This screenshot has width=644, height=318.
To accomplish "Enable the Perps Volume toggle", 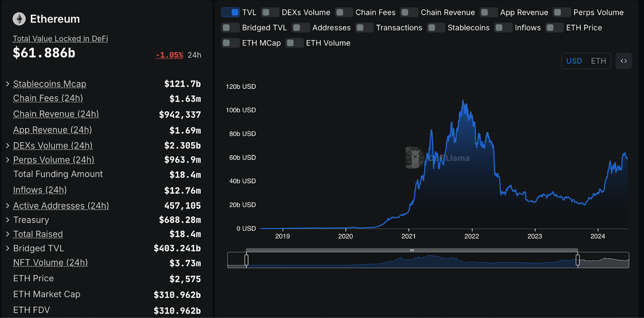I will coord(562,12).
